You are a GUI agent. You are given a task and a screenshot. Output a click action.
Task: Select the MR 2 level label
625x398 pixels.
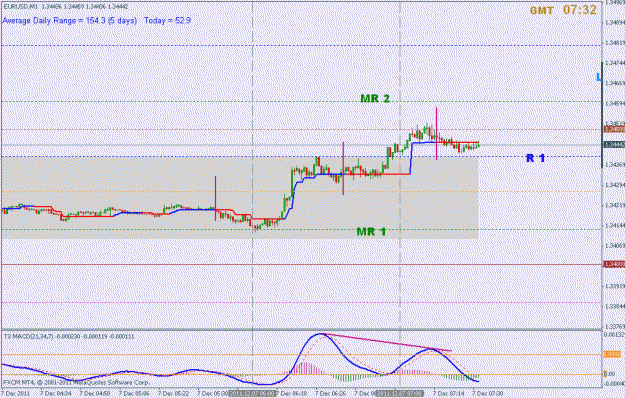375,98
